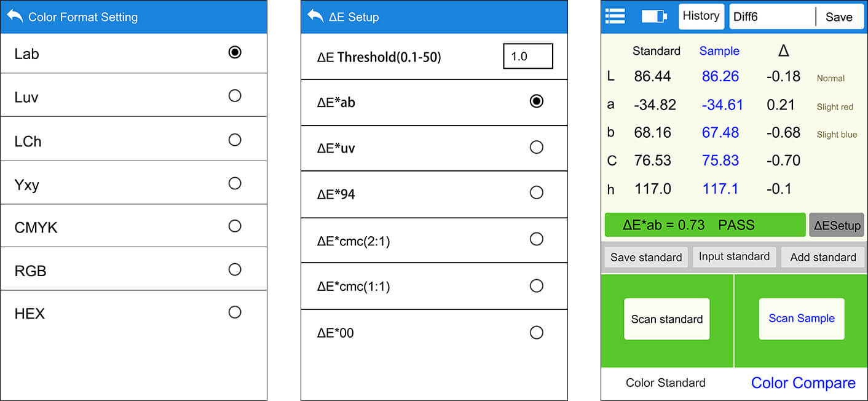Click the Standard column header
This screenshot has height=401, width=868.
click(x=656, y=51)
